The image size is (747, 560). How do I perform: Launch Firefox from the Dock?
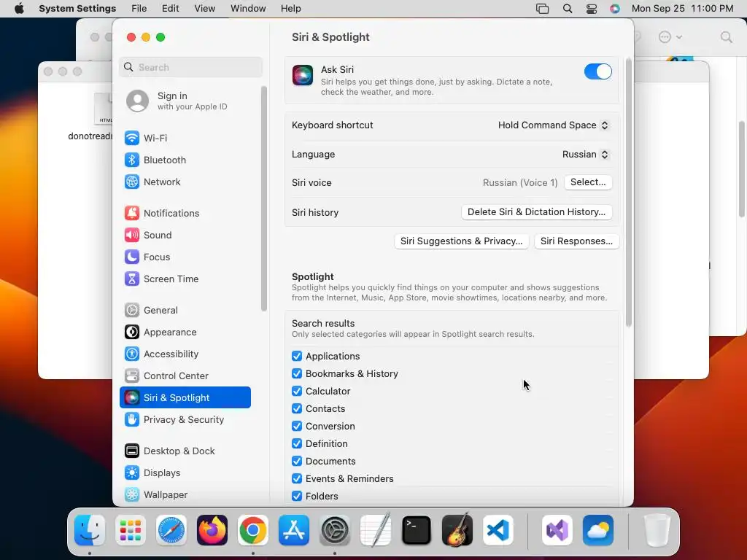coord(212,530)
